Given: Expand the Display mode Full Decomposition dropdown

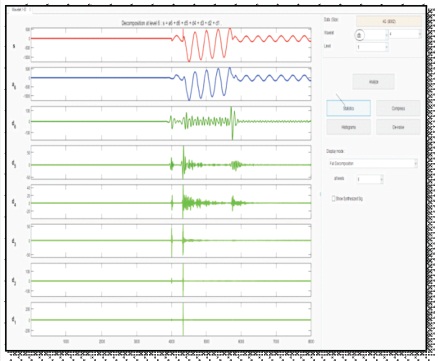Looking at the screenshot, I should click(x=372, y=164).
